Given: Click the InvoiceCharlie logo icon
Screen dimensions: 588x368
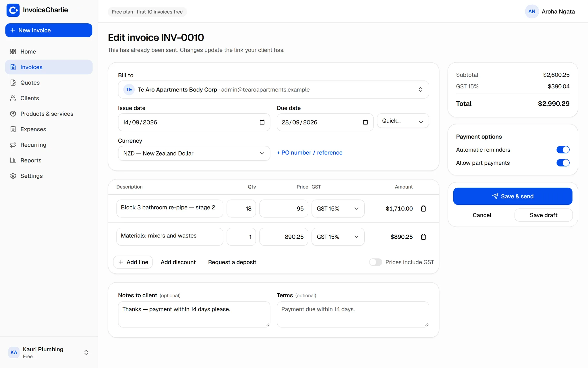Looking at the screenshot, I should pos(13,10).
